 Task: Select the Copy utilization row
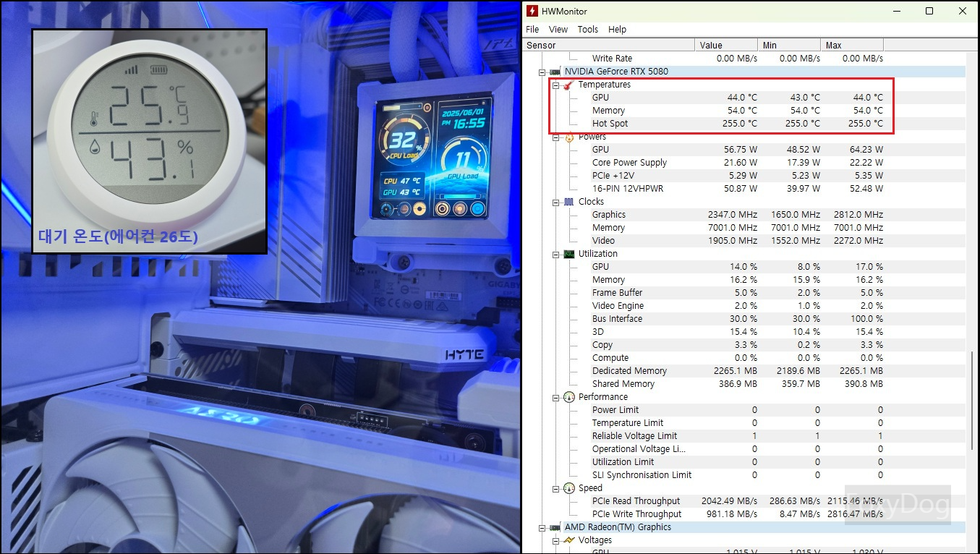click(743, 345)
